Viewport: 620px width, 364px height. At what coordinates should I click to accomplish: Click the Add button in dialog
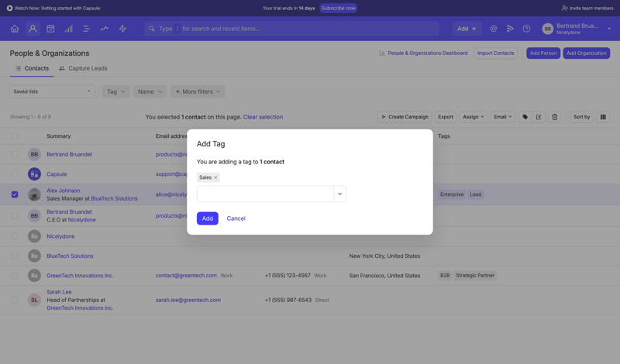click(208, 218)
